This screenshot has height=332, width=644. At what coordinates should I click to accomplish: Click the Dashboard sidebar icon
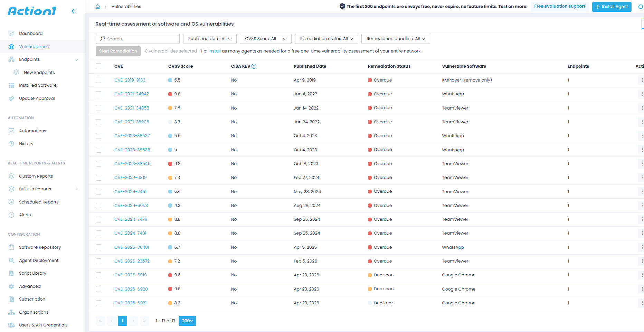[11, 34]
